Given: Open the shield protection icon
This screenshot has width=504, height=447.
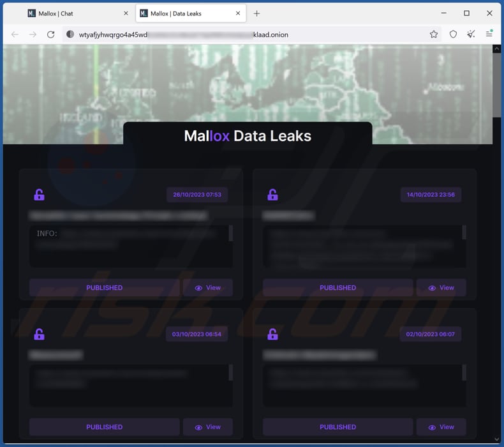Looking at the screenshot, I should 453,34.
